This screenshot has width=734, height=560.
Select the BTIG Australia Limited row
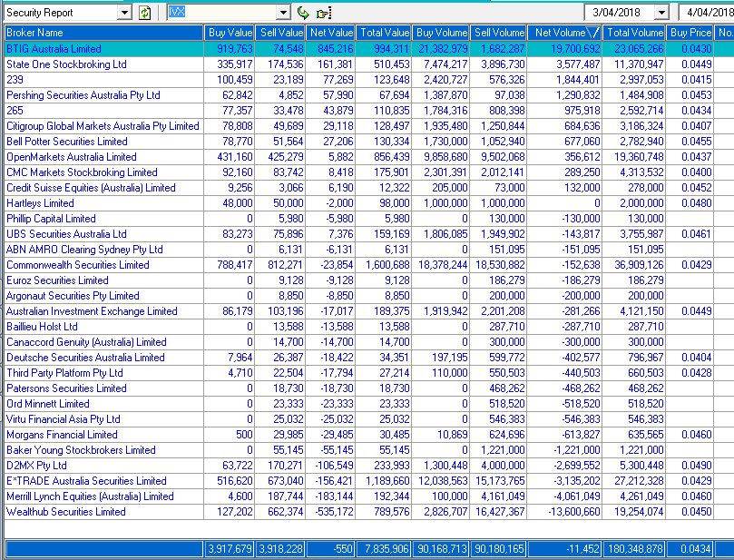[369, 49]
